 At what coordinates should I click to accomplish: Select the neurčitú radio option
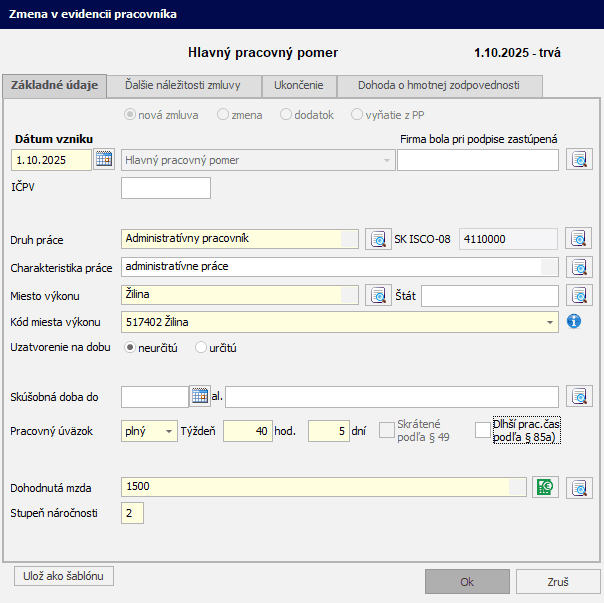pos(129,348)
